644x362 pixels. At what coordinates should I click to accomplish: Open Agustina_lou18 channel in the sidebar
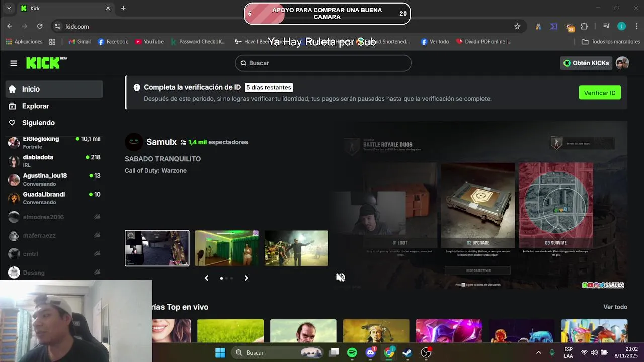[54, 179]
